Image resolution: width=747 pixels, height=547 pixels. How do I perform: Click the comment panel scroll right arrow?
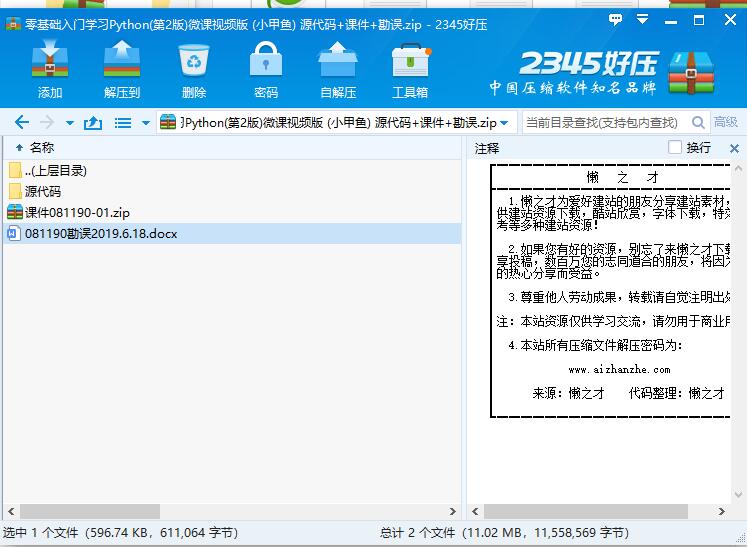(722, 511)
